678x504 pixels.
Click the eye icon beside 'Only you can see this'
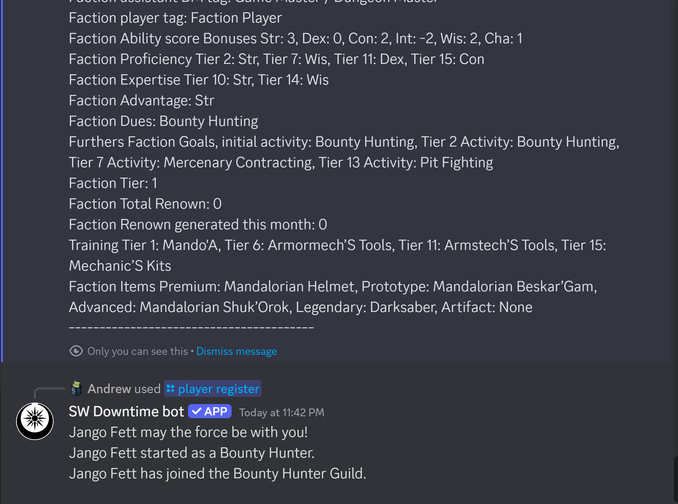pos(76,351)
